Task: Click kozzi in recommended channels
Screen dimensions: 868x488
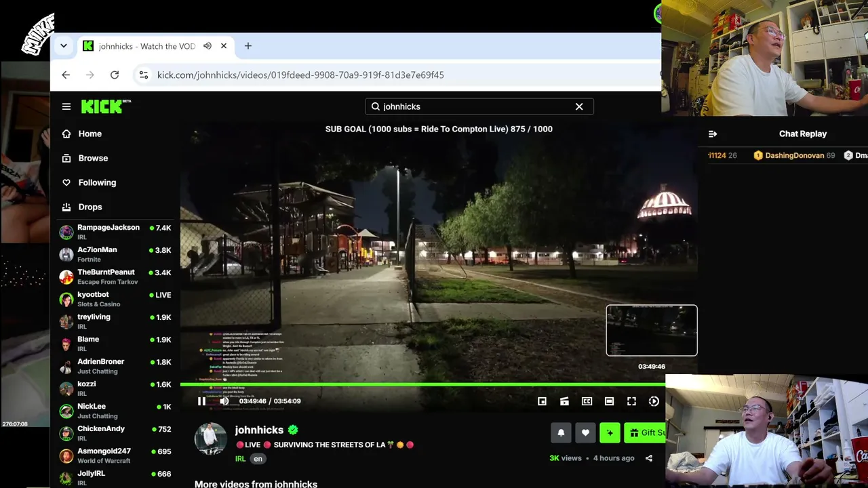Action: 115,388
